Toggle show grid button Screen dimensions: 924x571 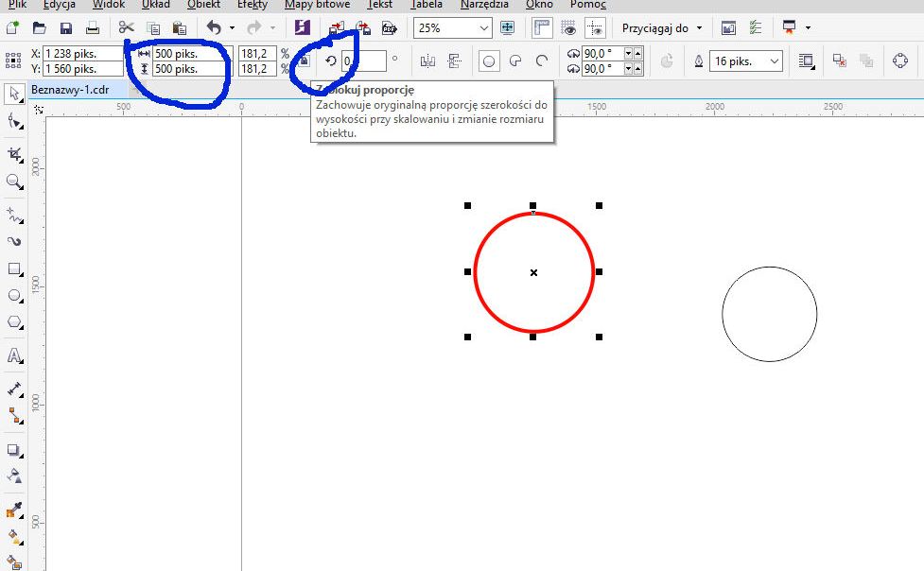568,28
